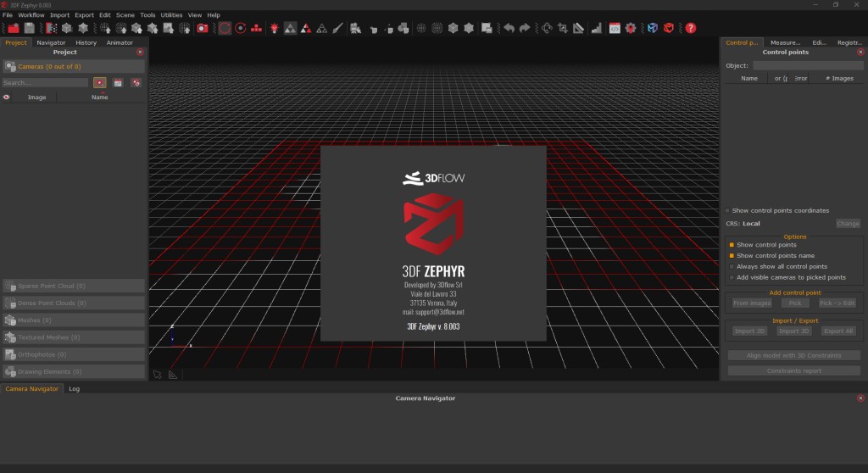Click the camera Search input field

[45, 83]
